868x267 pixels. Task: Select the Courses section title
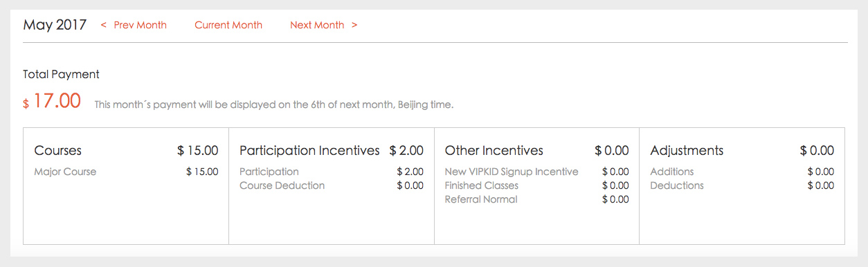coord(58,150)
